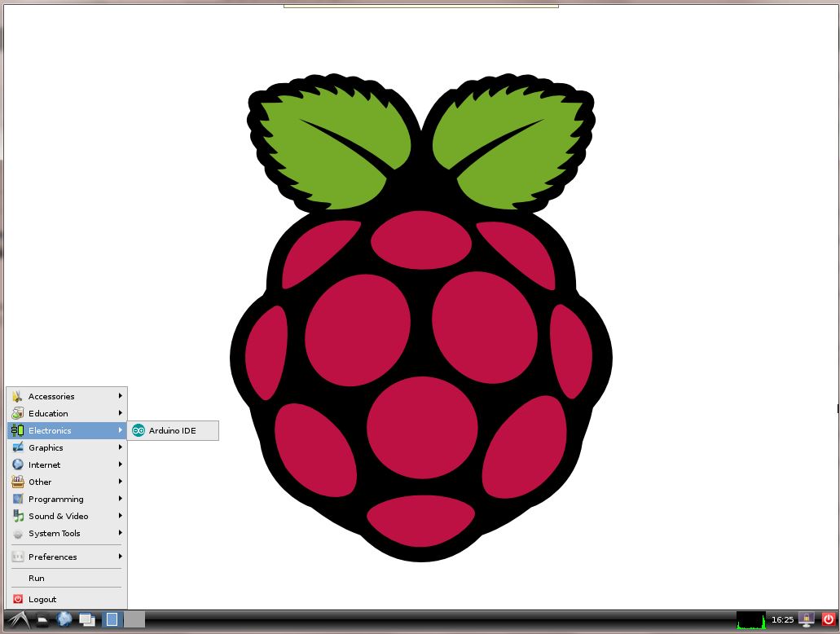Image resolution: width=840 pixels, height=634 pixels.
Task: Select the highlighted Electronics menu entry
Action: tap(67, 430)
